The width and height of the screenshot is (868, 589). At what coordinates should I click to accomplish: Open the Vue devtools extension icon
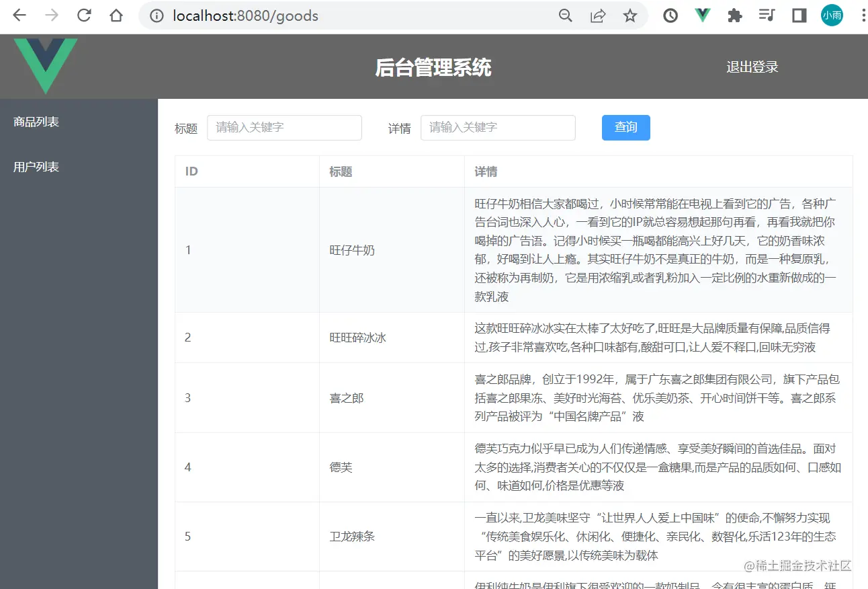702,15
